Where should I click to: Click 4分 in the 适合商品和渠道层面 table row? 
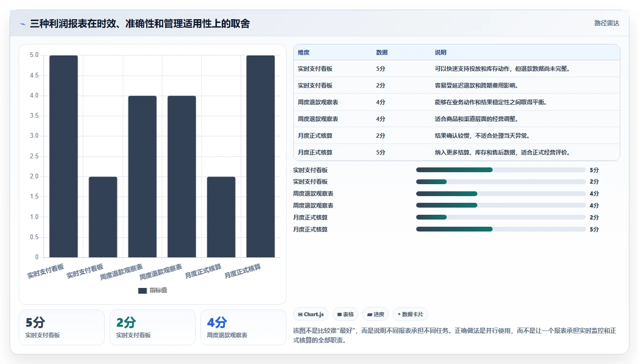pos(381,119)
